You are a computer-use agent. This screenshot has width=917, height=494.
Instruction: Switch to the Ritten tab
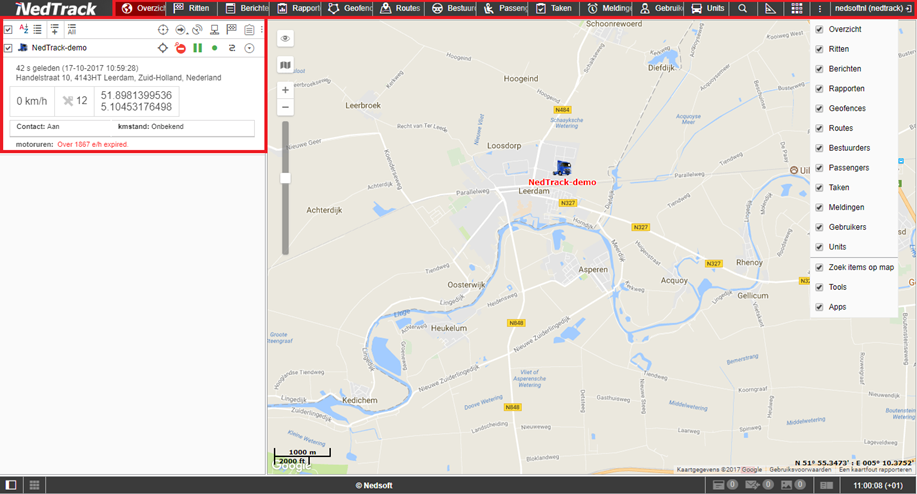(x=192, y=8)
